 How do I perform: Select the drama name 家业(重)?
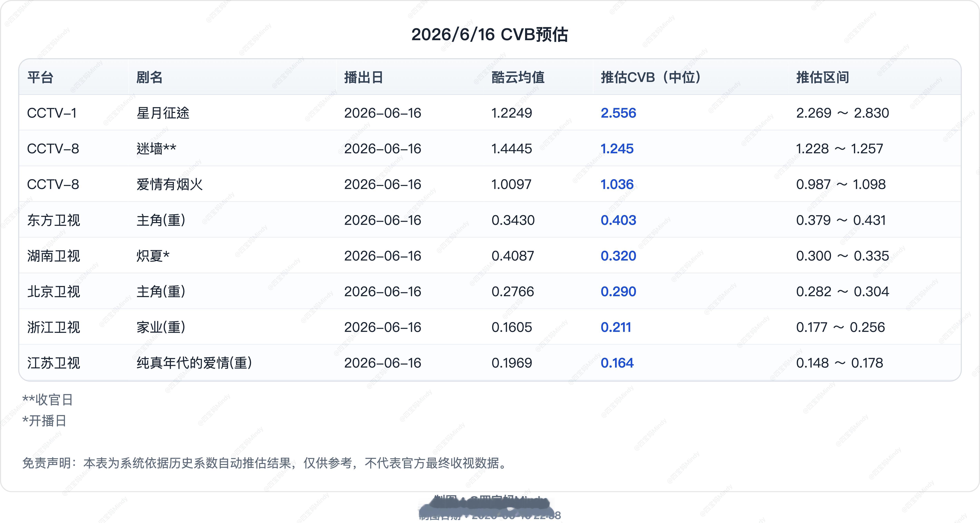[161, 328]
